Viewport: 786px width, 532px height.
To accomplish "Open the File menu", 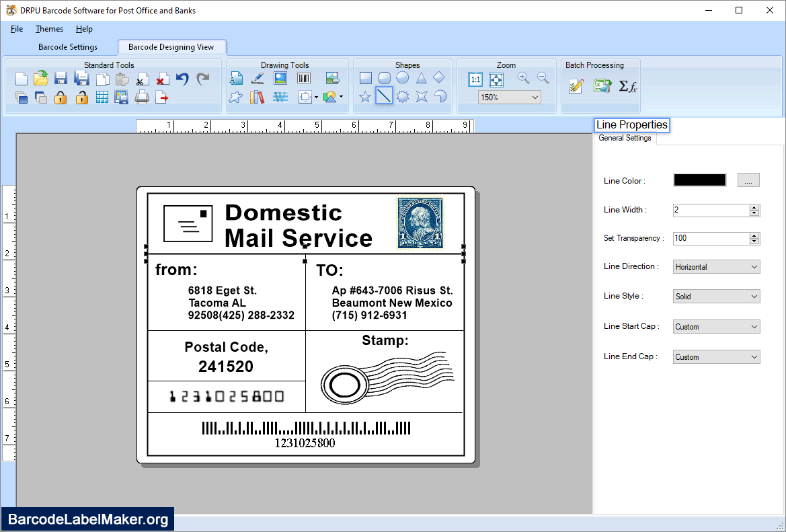I will tap(17, 28).
